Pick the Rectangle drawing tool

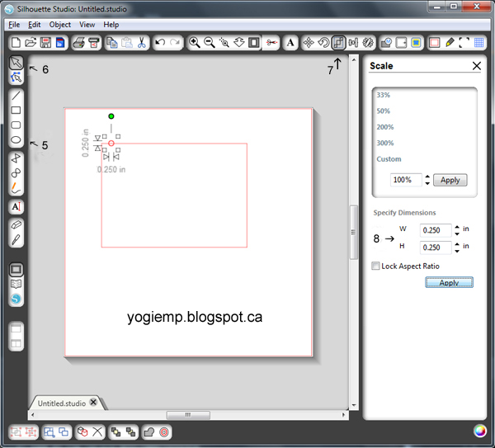(x=16, y=111)
